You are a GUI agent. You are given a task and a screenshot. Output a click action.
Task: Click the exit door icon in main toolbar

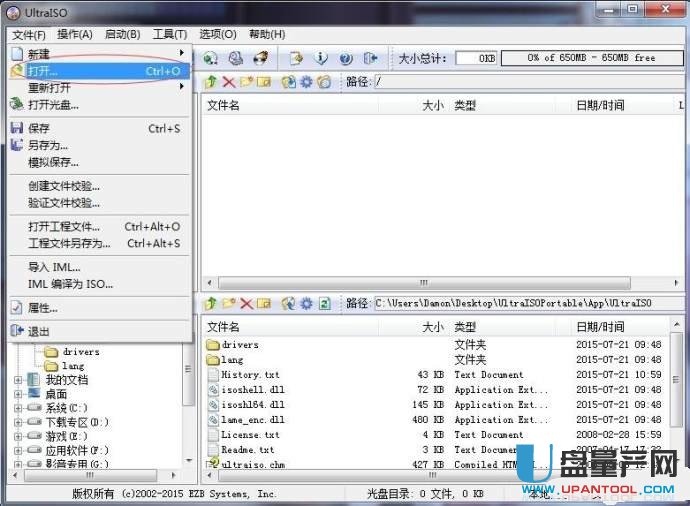370,58
